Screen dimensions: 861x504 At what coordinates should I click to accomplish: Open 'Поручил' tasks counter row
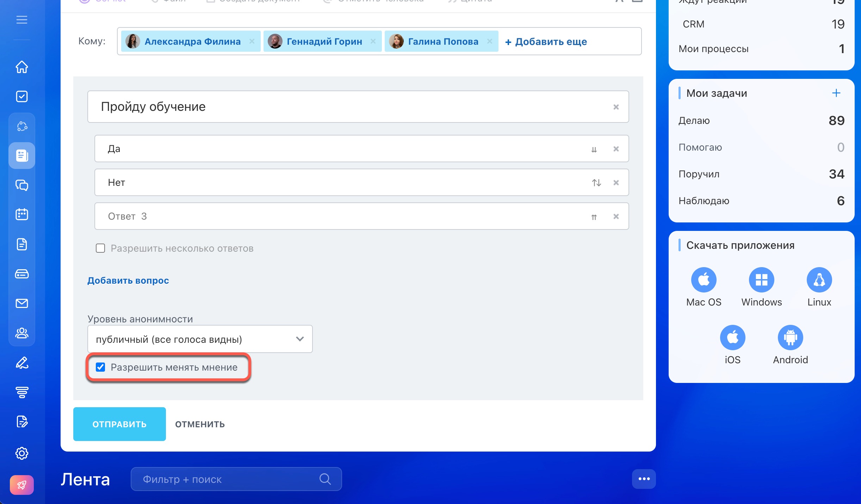(762, 174)
